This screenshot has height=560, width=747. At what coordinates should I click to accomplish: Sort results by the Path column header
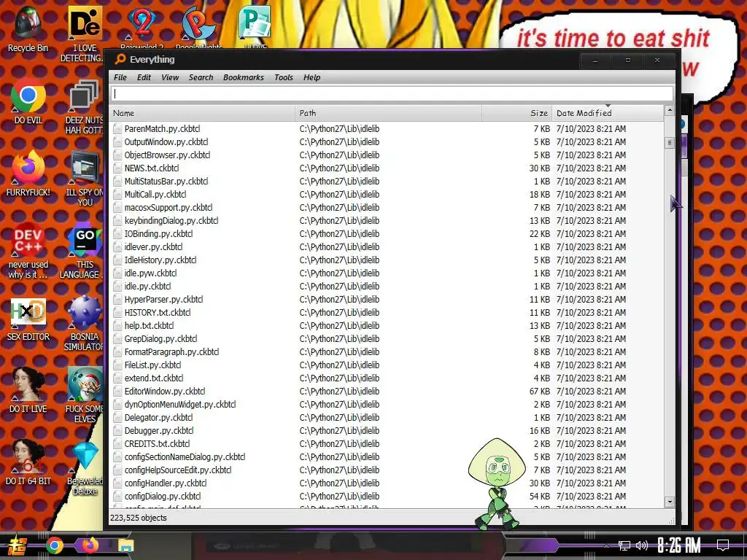click(x=388, y=113)
